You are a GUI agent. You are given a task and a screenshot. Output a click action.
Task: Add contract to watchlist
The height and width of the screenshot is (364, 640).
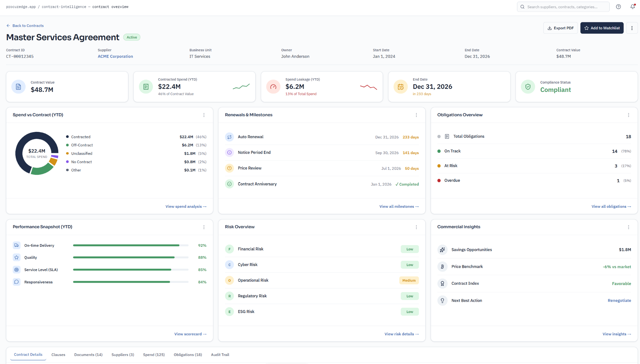[x=602, y=28]
